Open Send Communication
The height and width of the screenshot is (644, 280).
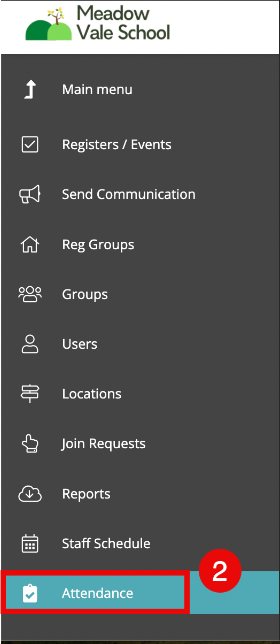point(129,194)
